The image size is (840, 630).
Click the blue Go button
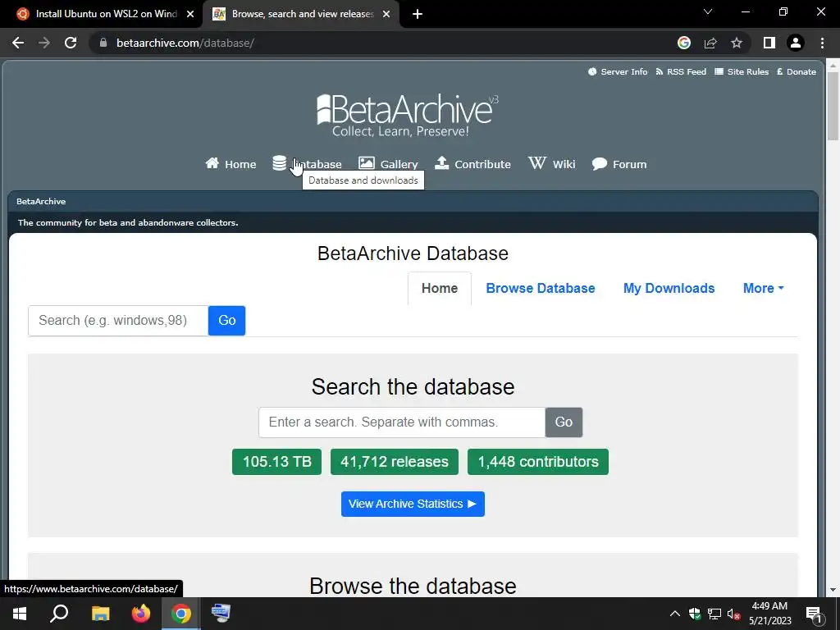pyautogui.click(x=226, y=321)
